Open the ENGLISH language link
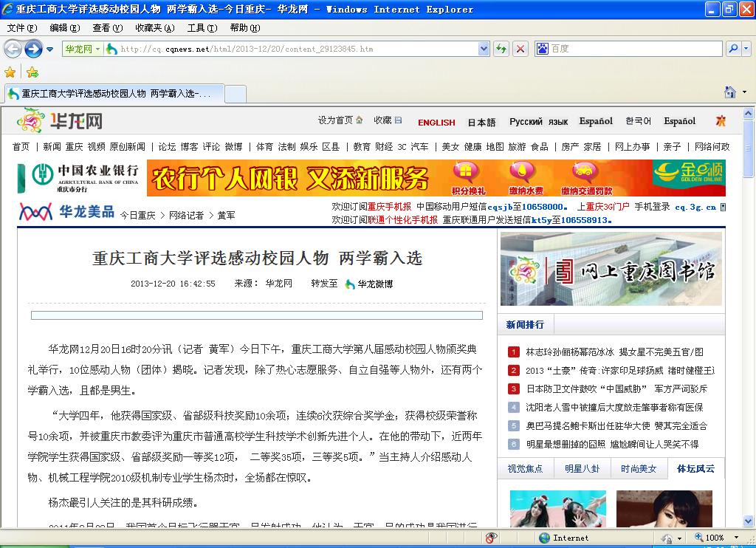The width and height of the screenshot is (756, 548). coord(436,123)
